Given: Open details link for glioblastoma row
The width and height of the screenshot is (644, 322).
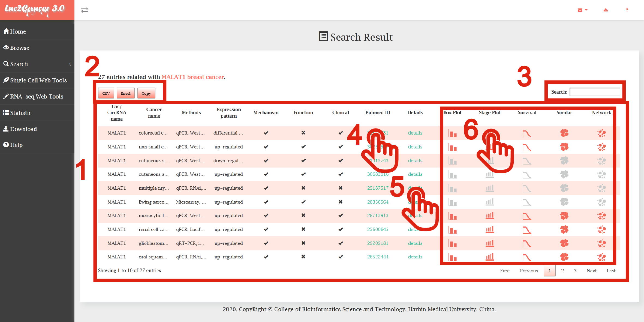Looking at the screenshot, I should (x=415, y=243).
